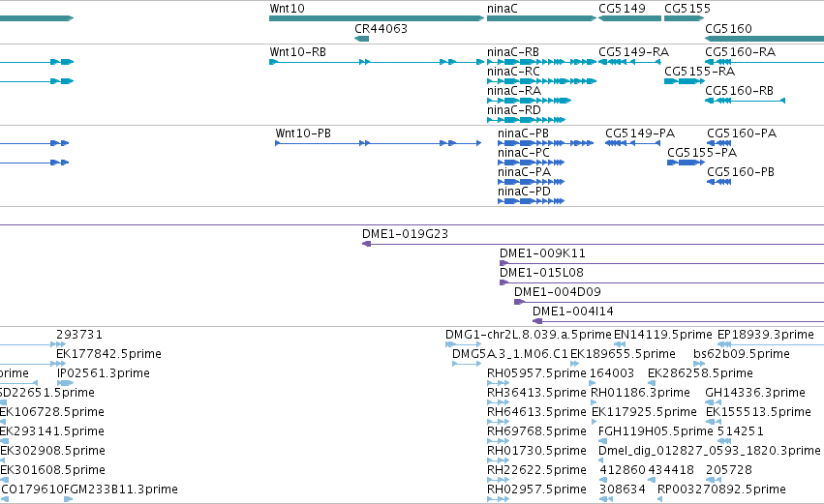824x504 pixels.
Task: Click EST IP02561.3prime
Action: click(104, 373)
